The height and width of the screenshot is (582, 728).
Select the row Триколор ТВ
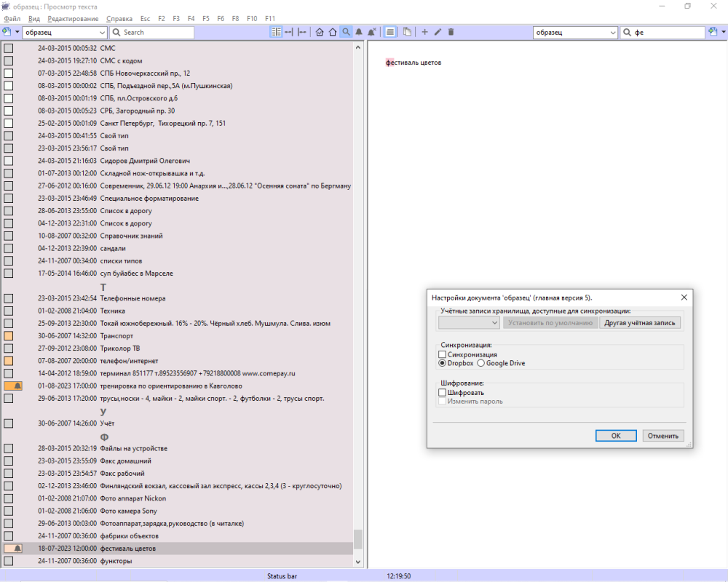pyautogui.click(x=178, y=348)
